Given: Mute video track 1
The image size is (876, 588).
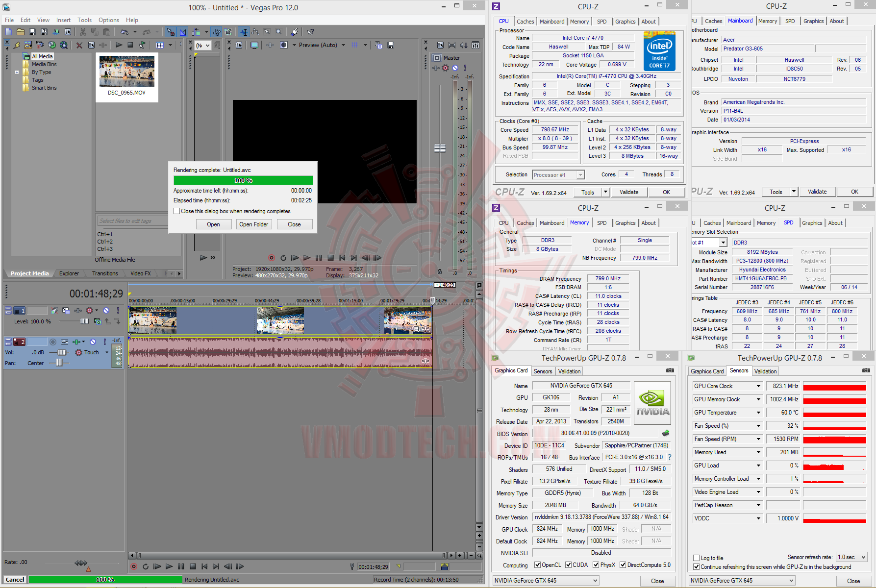Looking at the screenshot, I should 106,310.
